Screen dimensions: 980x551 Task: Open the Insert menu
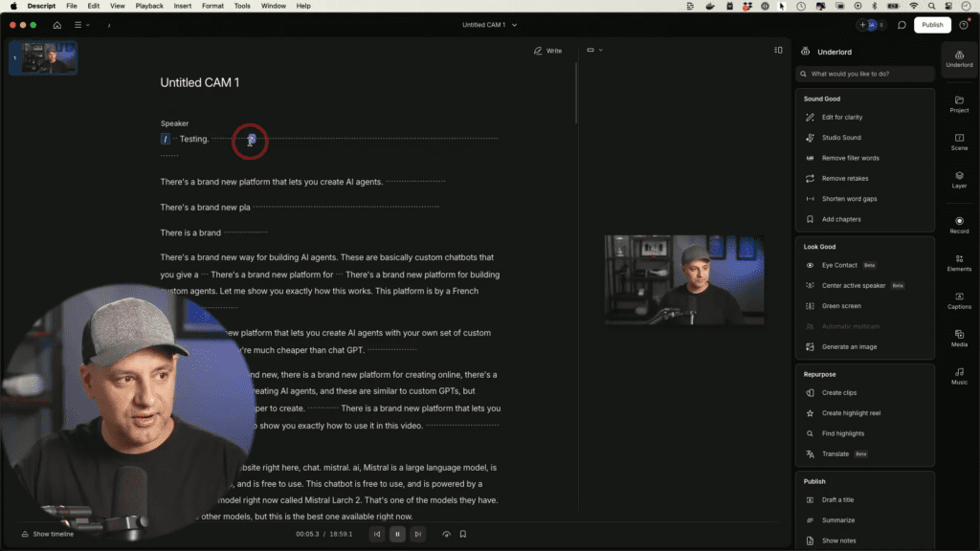coord(182,6)
